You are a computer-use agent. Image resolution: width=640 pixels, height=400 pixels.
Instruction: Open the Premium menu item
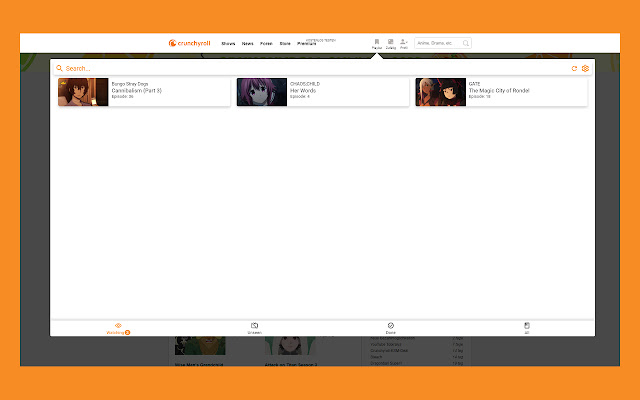point(307,43)
